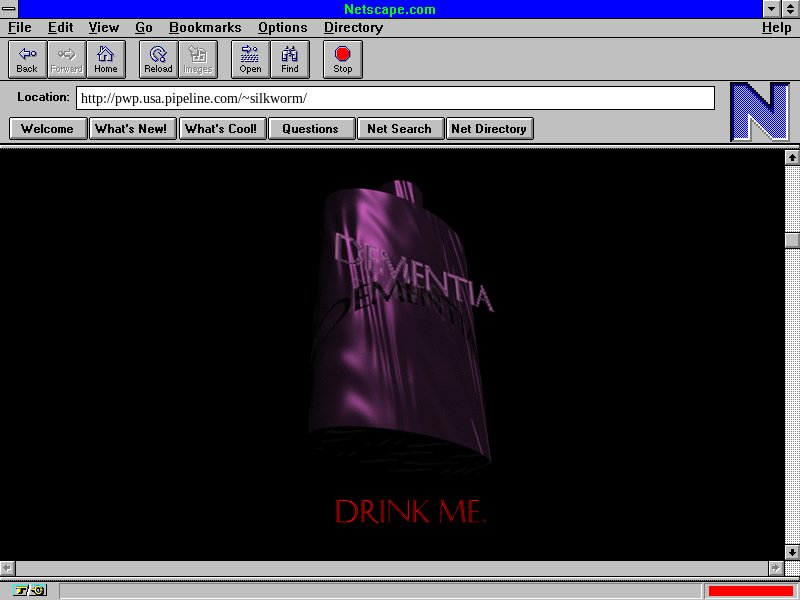Open the Options menu

283,28
